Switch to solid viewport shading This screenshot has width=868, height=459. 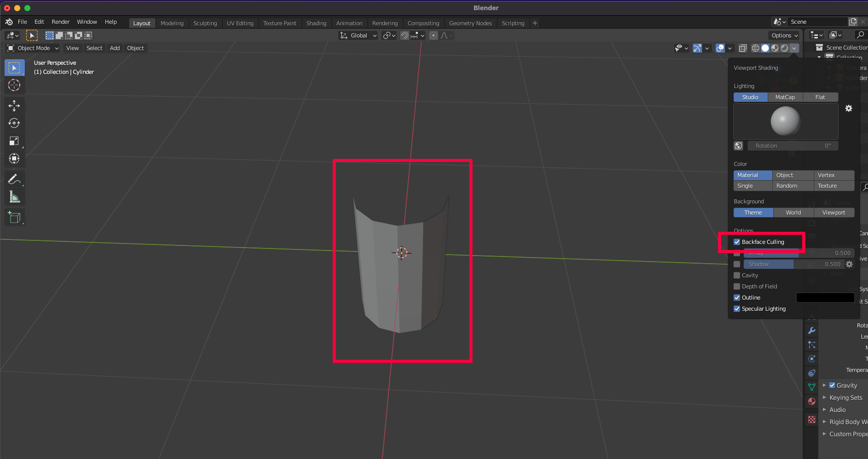tap(765, 48)
